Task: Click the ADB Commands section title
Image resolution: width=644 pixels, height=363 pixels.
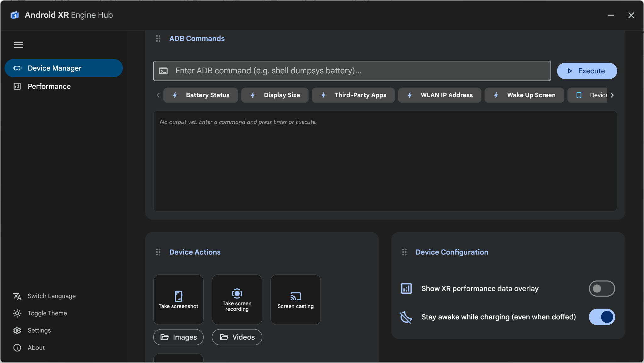Action: click(x=197, y=38)
